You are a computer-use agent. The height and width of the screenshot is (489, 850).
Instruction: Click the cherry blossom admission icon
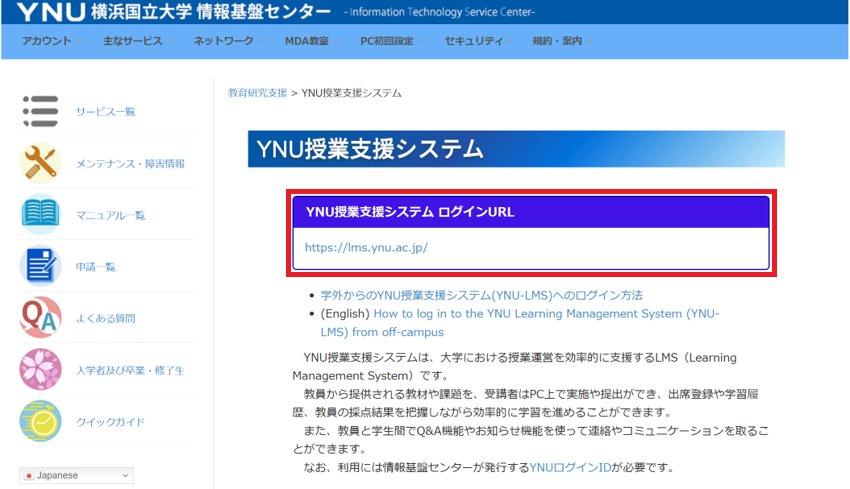click(x=41, y=369)
